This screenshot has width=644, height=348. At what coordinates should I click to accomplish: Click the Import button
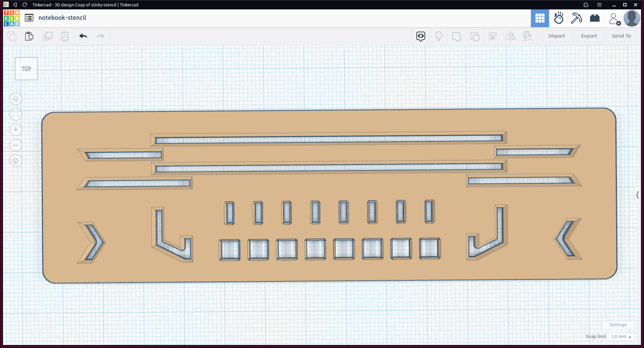(x=556, y=36)
